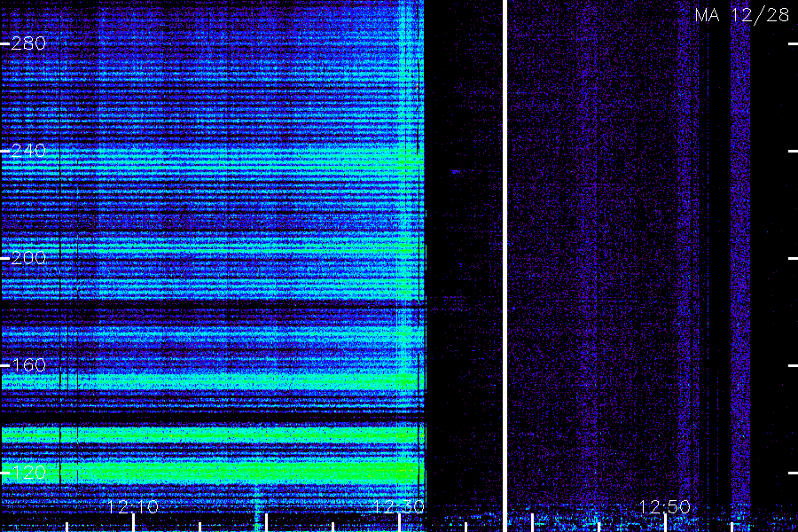Click the 12:30 time label
This screenshot has width=798, height=532.
click(x=399, y=507)
